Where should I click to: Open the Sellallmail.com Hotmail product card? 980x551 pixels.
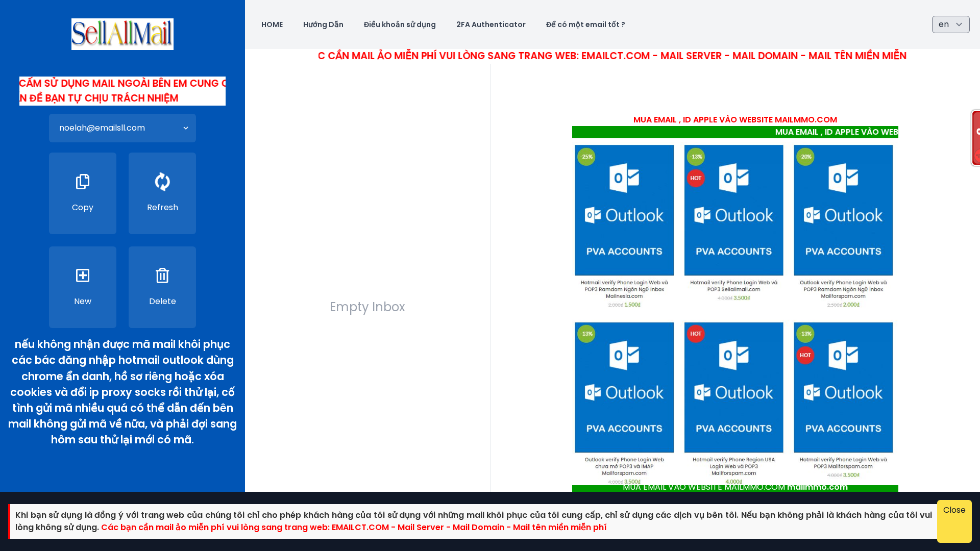pyautogui.click(x=734, y=223)
